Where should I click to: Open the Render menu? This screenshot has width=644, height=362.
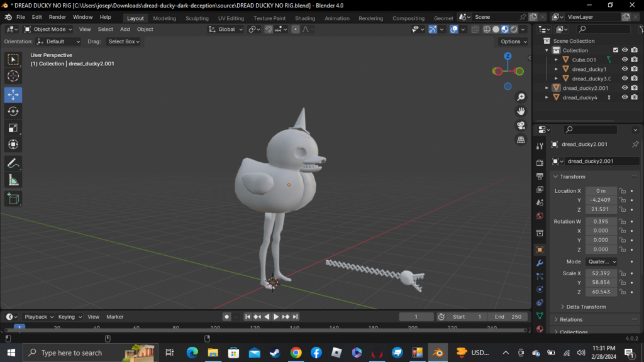57,17
